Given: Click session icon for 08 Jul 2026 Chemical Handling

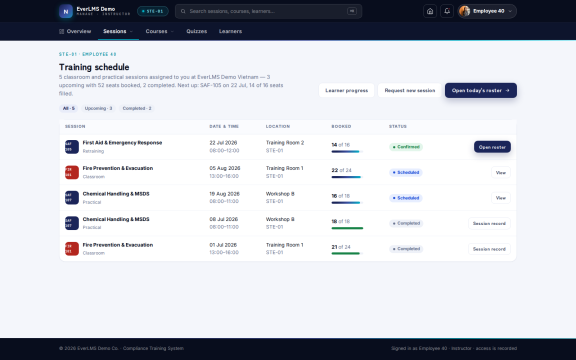Looking at the screenshot, I should [x=72, y=223].
